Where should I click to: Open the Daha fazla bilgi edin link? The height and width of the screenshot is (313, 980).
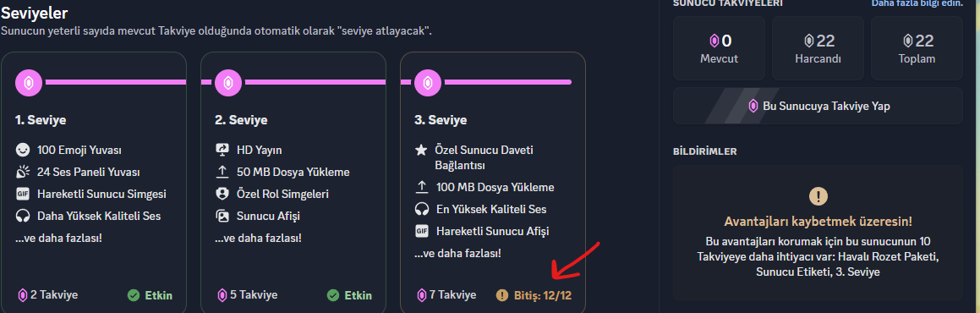coord(917,3)
